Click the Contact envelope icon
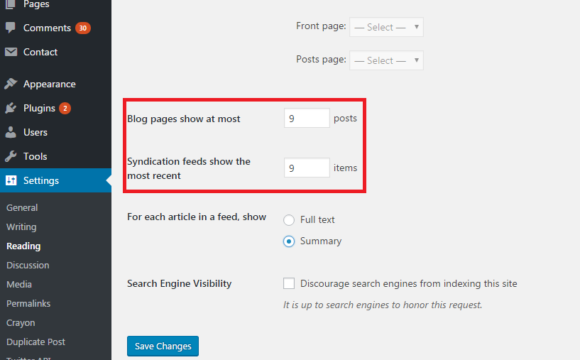The image size is (580, 360). pyautogui.click(x=11, y=52)
